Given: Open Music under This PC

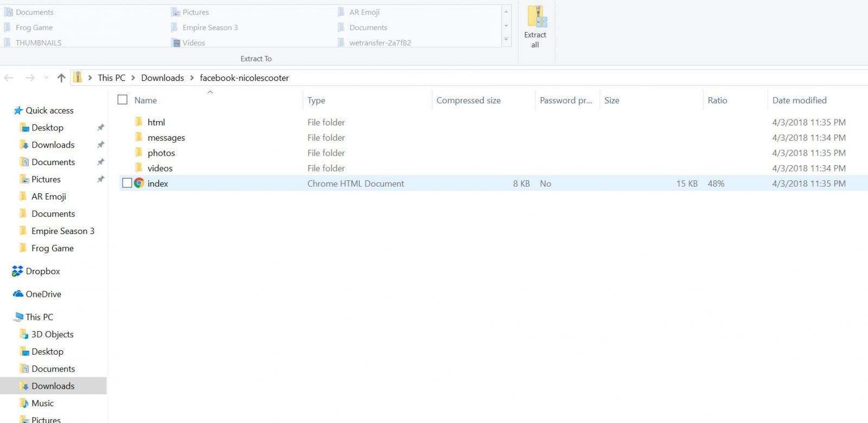Looking at the screenshot, I should tap(43, 403).
